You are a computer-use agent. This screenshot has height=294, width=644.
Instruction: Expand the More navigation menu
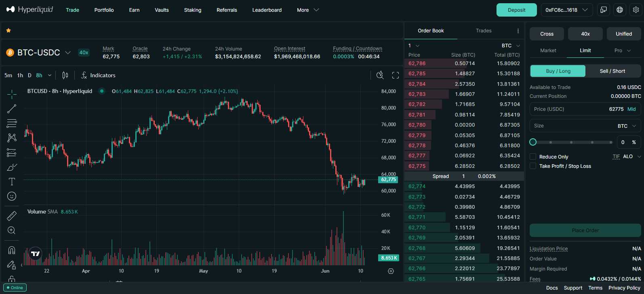[x=308, y=10]
